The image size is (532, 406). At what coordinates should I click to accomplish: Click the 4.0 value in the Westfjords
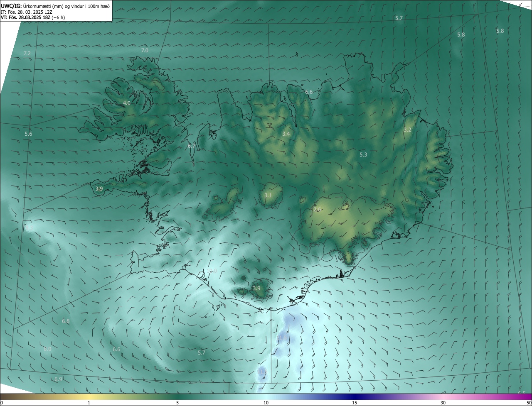[127, 103]
